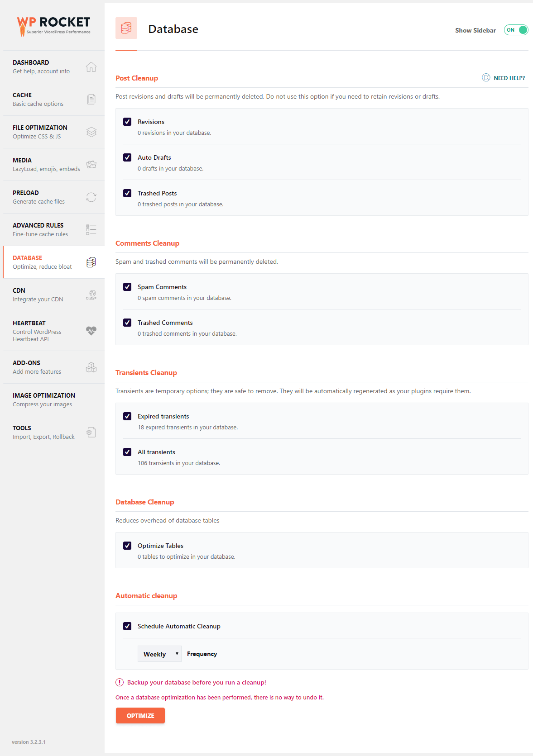The image size is (533, 756).
Task: Click the Optimize button
Action: pos(140,716)
